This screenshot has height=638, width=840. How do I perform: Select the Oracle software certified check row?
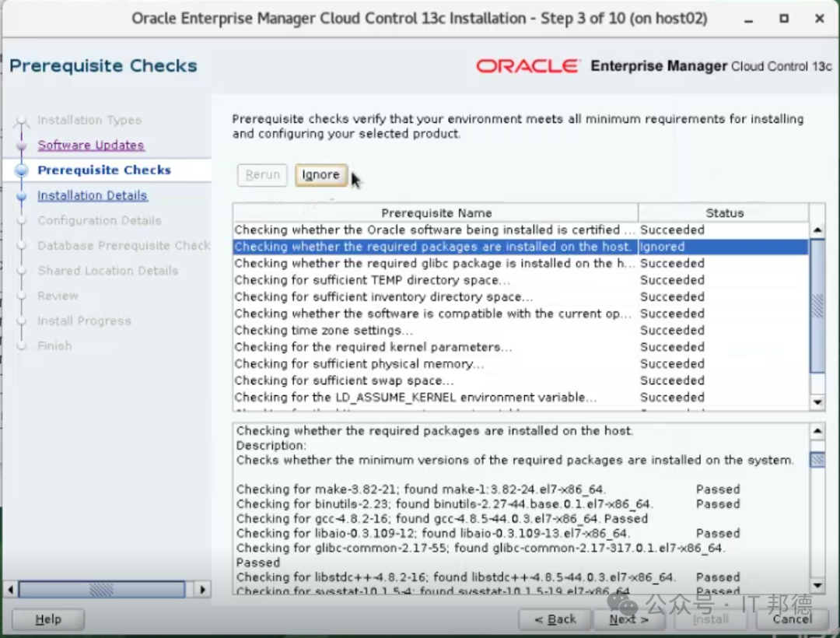[x=520, y=230]
